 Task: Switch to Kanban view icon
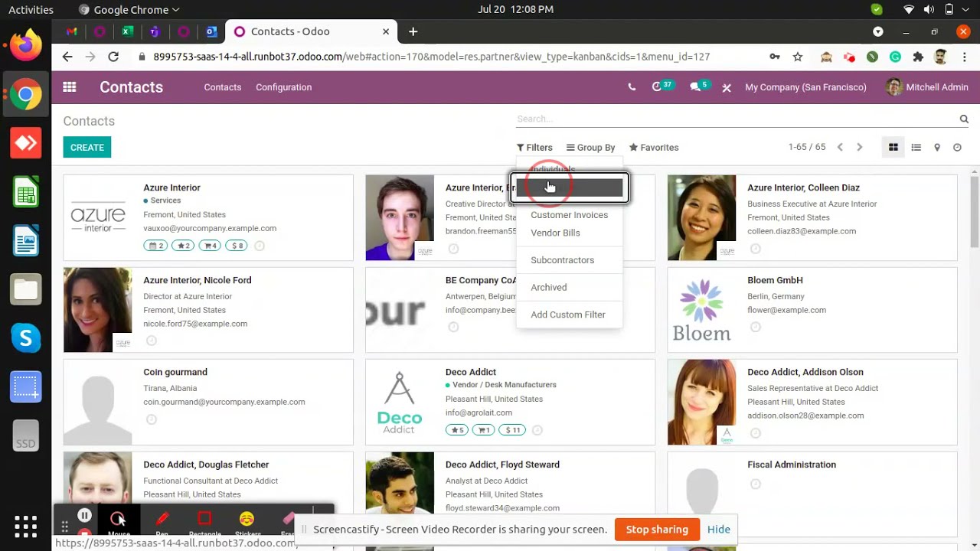point(893,148)
